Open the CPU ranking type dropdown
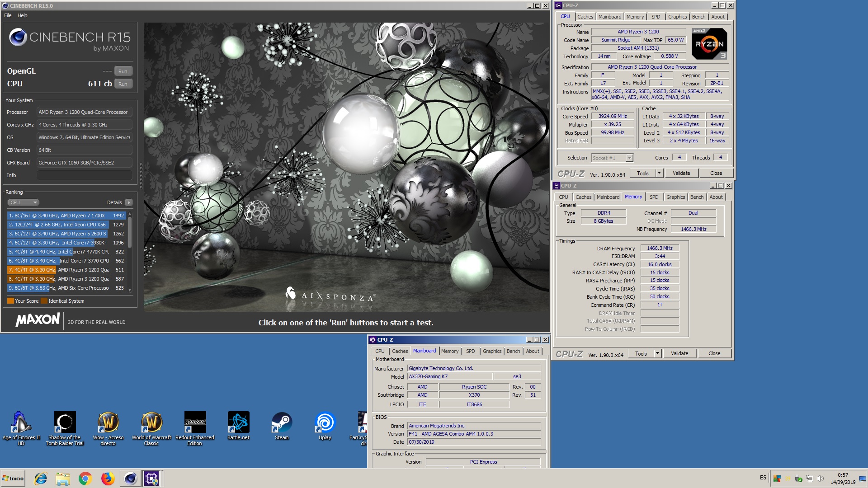 click(23, 202)
